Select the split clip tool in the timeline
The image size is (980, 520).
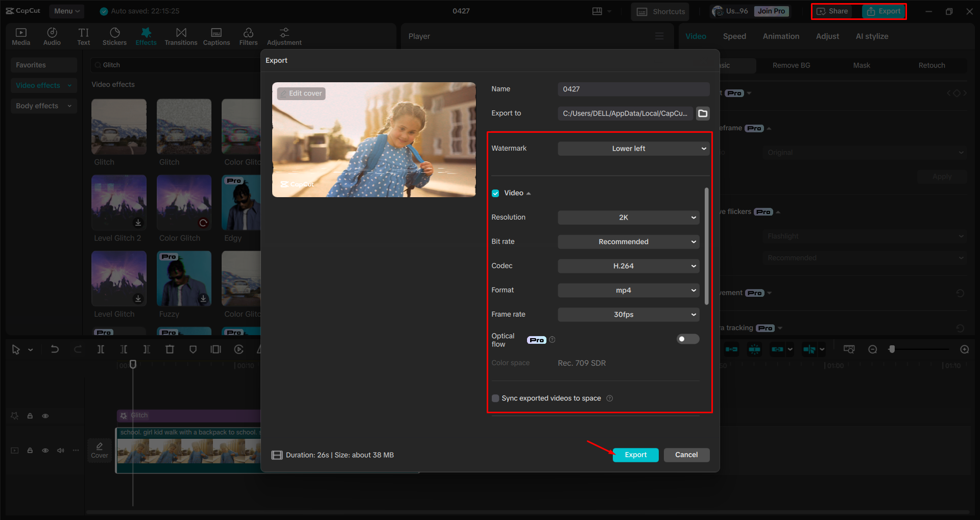click(101, 349)
